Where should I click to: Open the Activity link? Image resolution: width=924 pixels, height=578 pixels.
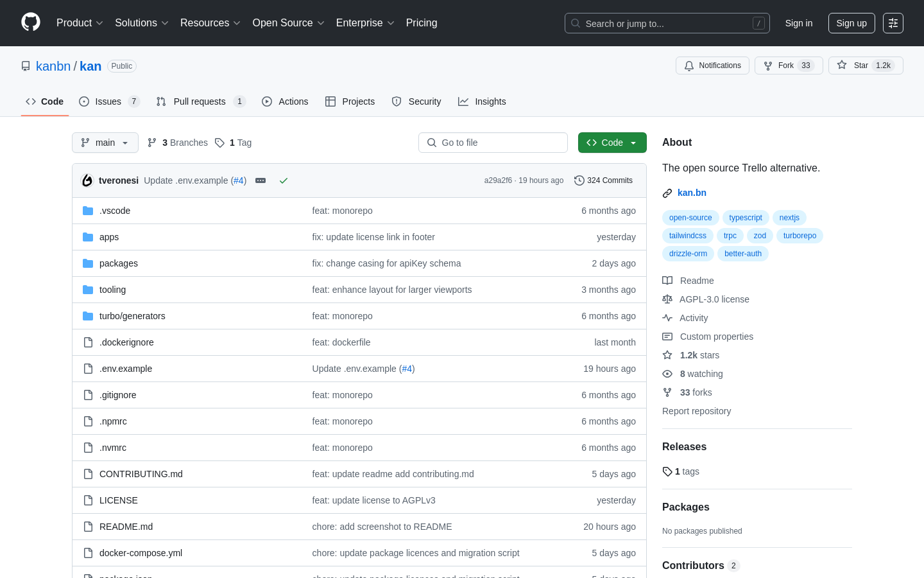(x=685, y=318)
